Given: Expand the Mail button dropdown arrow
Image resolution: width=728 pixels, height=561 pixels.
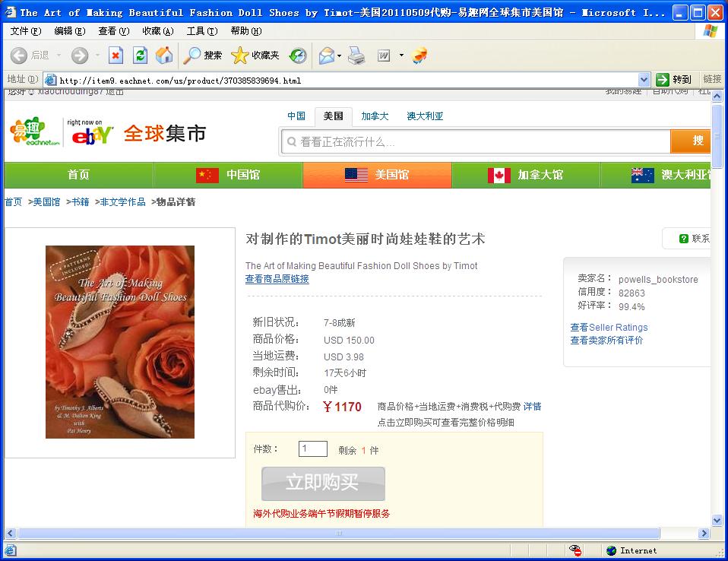Looking at the screenshot, I should [x=340, y=55].
